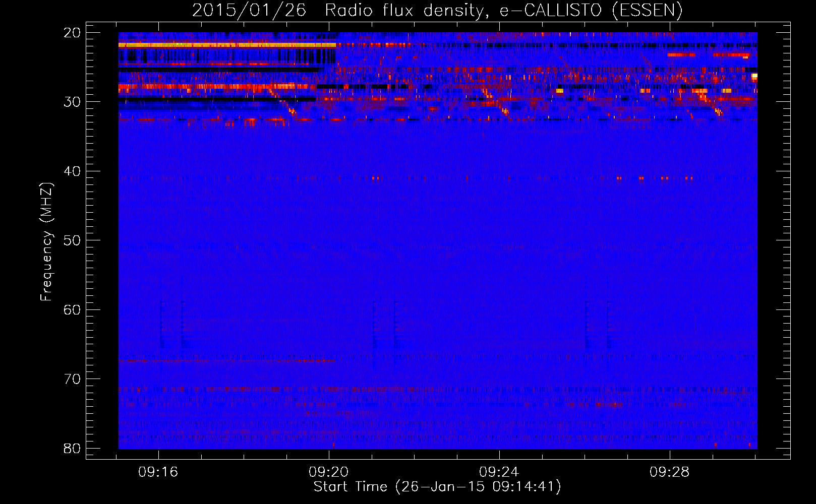
Task: Select the 50 MHz frequency tick label
Action: coord(73,240)
